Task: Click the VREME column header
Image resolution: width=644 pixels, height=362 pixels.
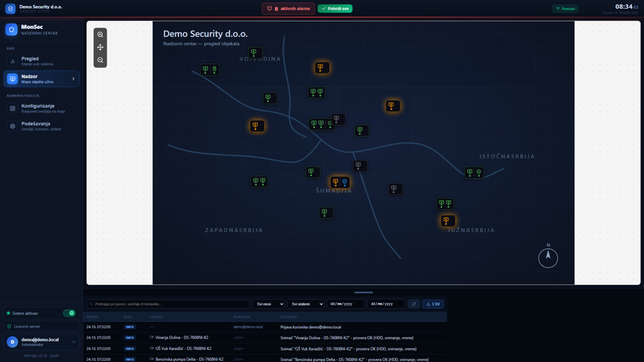Action: tap(93, 317)
